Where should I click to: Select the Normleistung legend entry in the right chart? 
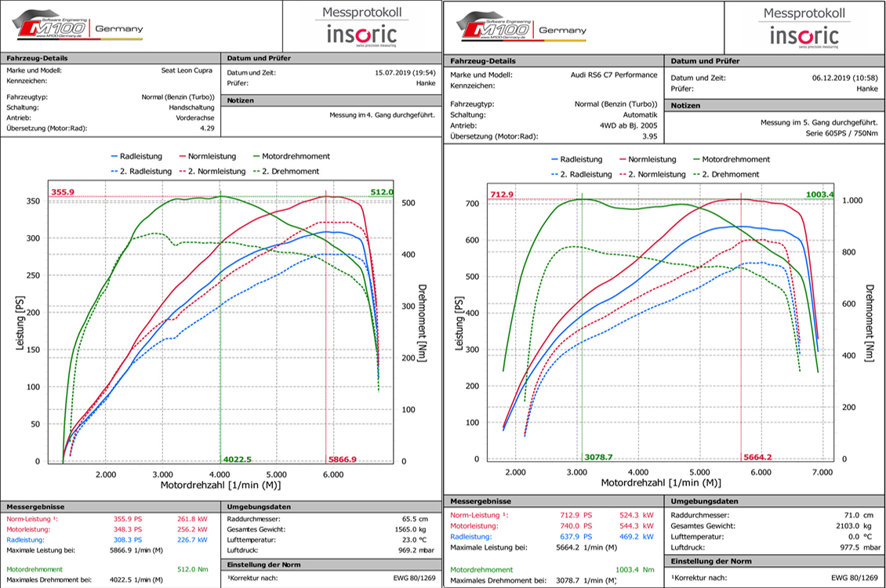[x=654, y=159]
